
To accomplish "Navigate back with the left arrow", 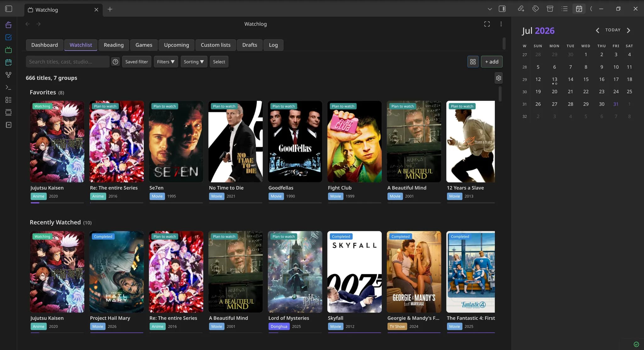I will [28, 24].
